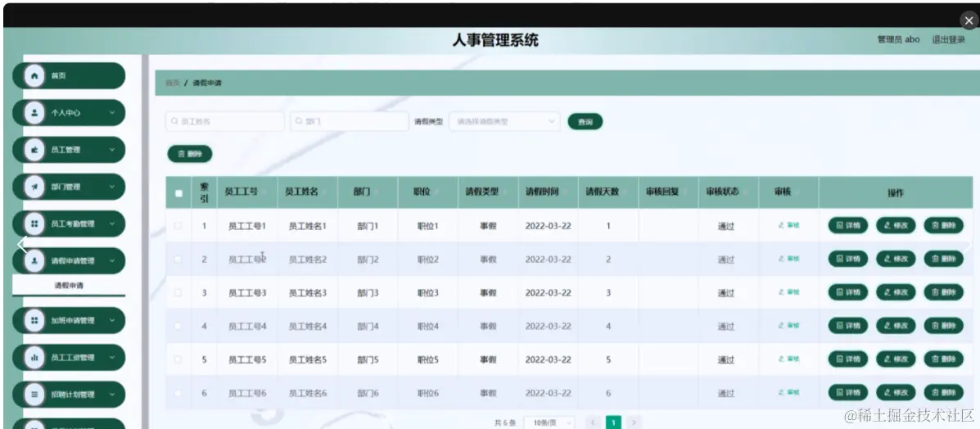980x429 pixels.
Task: Expand the 个人中心 sidebar menu chevron
Action: (x=112, y=112)
